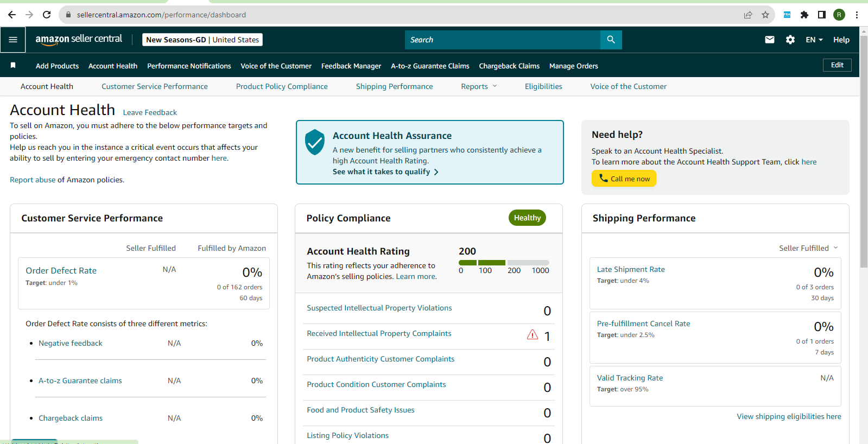The image size is (868, 444).
Task: Click the Edit button in the favorites bar
Action: pos(837,65)
